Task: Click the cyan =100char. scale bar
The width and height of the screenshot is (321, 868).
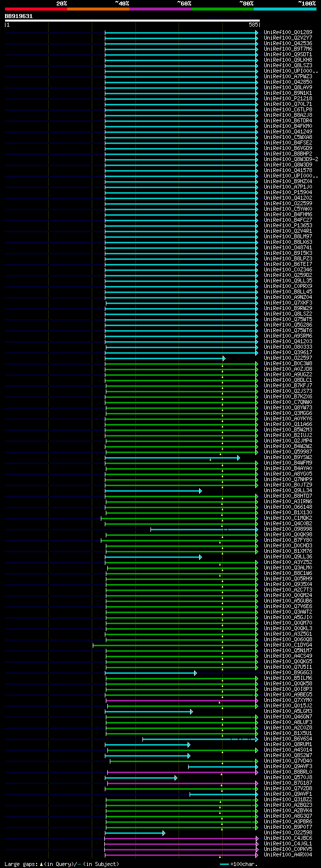Action: [224, 864]
